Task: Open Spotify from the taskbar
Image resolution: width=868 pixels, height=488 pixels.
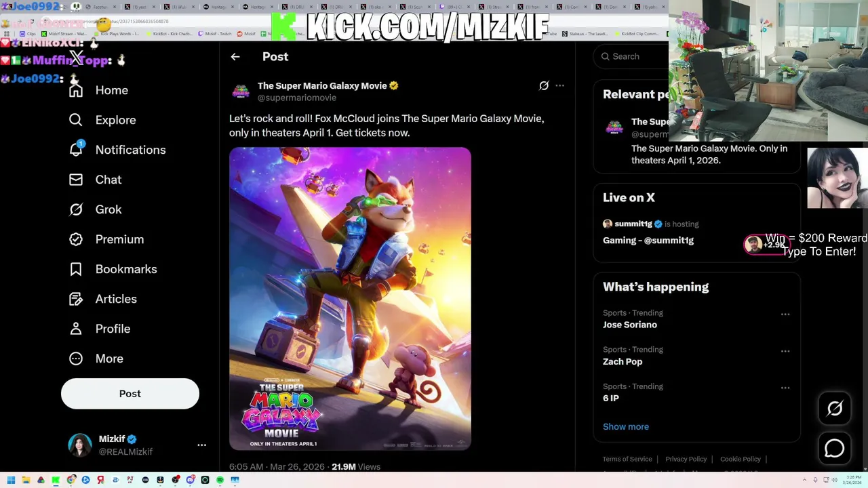Action: [x=220, y=480]
